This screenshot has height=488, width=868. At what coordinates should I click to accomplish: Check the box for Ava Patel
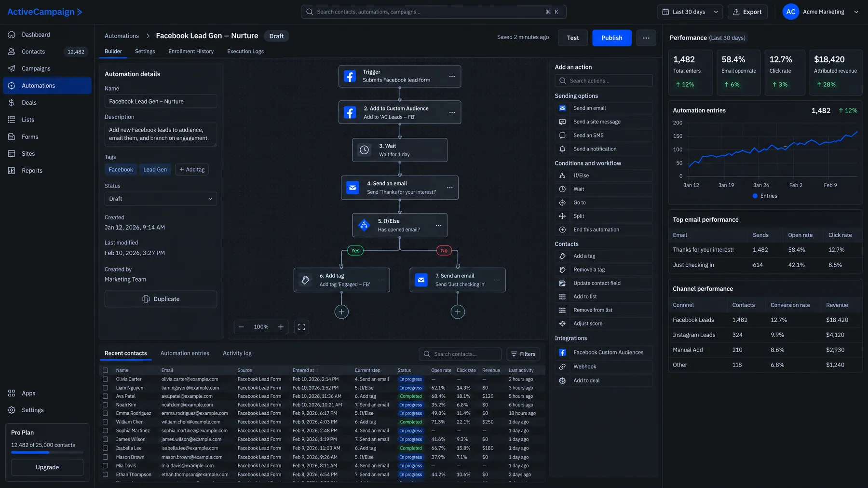point(105,396)
